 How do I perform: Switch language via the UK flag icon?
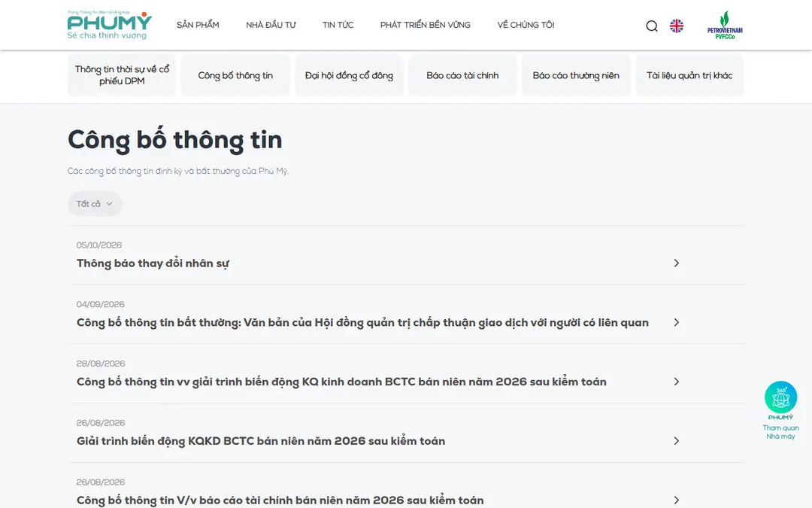click(x=677, y=26)
